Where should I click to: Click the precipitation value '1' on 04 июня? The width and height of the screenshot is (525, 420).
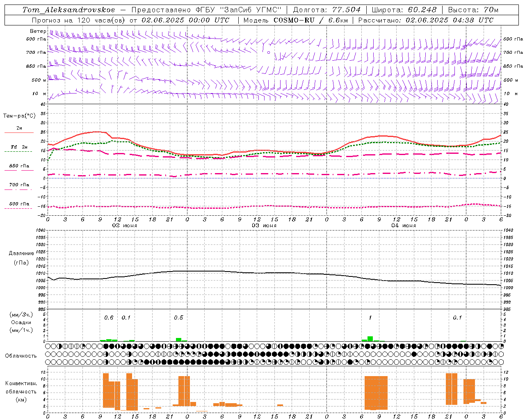tap(370, 318)
